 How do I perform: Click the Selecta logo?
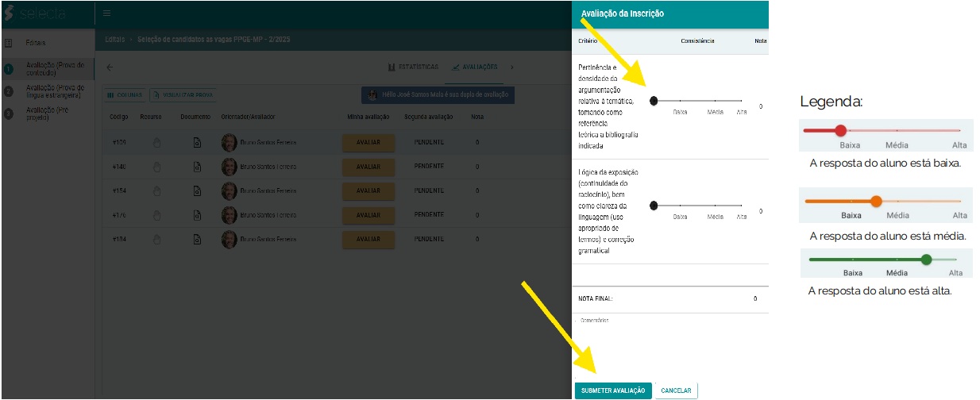point(36,13)
